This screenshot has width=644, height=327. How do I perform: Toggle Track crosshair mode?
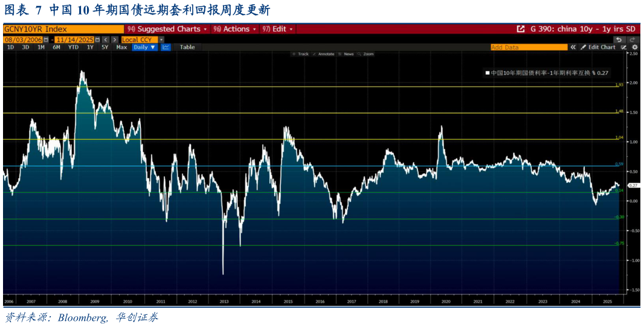pos(300,54)
